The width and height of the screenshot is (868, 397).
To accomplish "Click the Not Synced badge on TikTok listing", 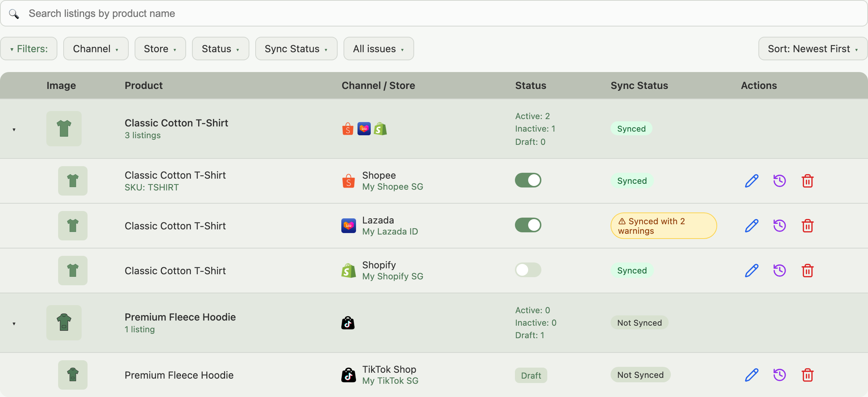I will click(640, 375).
